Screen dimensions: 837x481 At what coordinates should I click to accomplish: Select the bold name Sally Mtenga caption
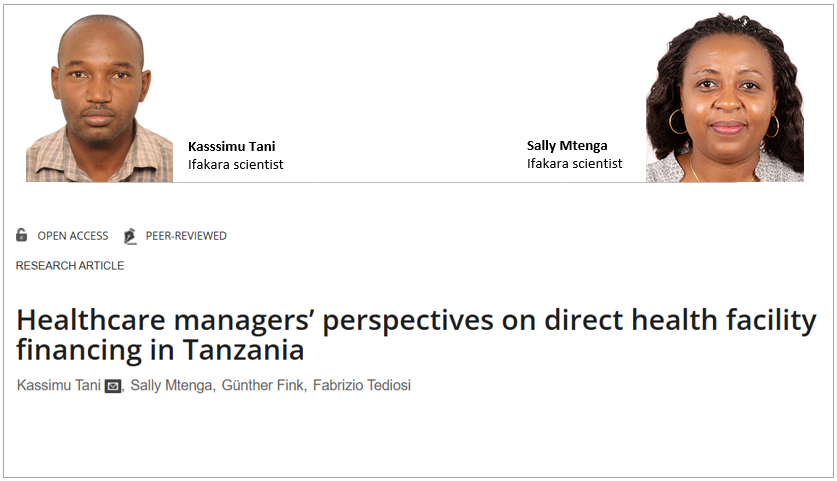tap(567, 146)
